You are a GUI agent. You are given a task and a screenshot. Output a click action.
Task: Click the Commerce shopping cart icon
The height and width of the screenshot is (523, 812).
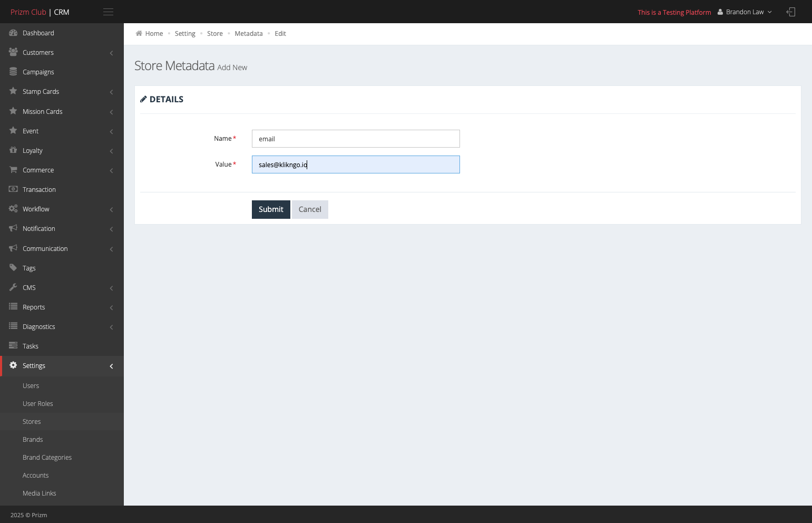pos(13,170)
